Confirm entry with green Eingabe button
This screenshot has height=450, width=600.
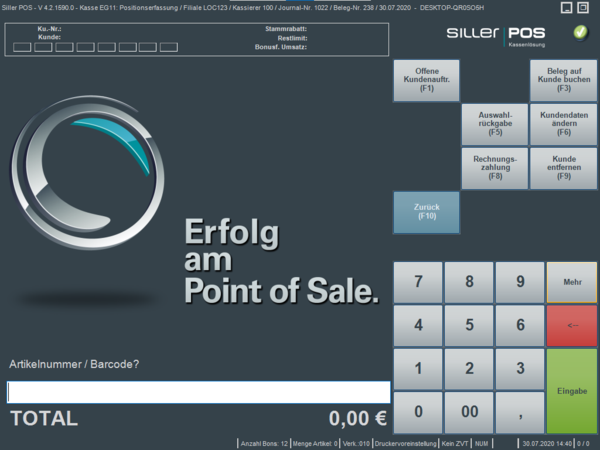[x=572, y=390]
